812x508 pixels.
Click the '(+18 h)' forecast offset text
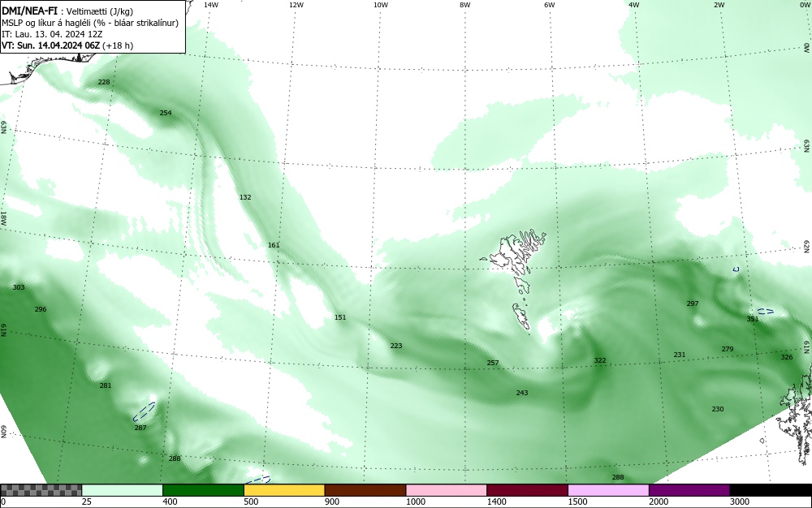118,45
